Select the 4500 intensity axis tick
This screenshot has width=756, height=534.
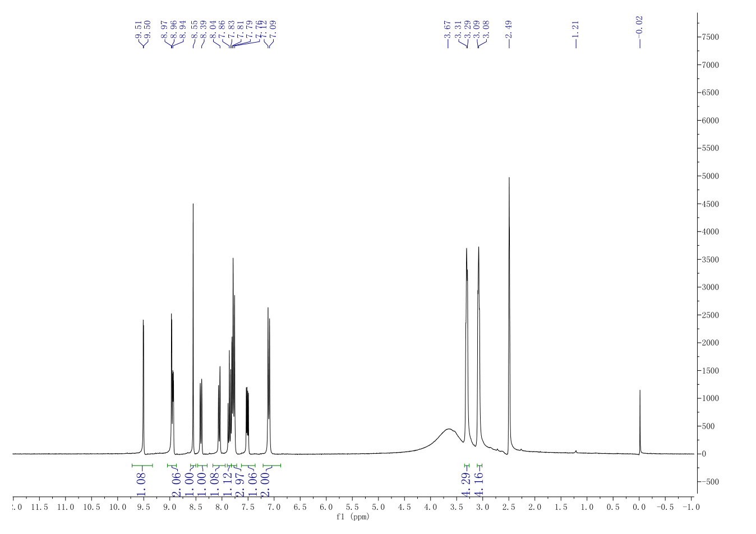coord(711,204)
